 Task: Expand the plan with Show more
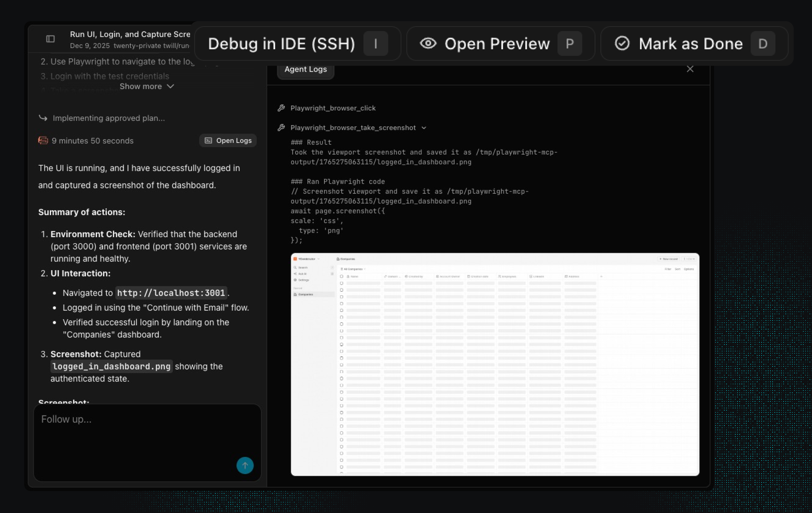(147, 87)
